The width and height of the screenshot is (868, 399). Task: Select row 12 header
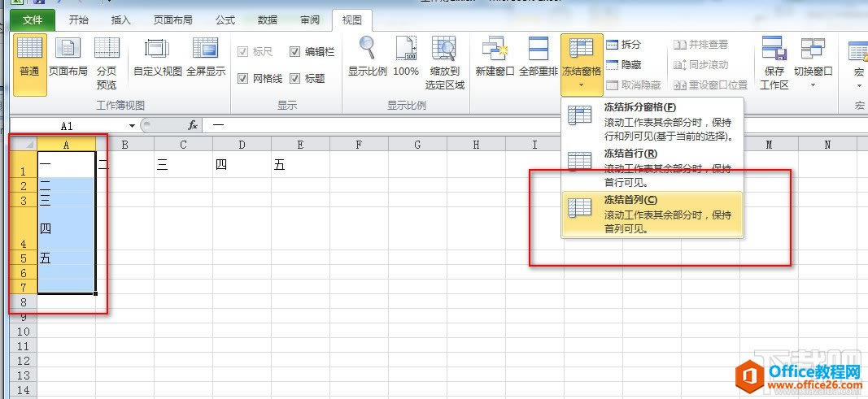point(24,360)
